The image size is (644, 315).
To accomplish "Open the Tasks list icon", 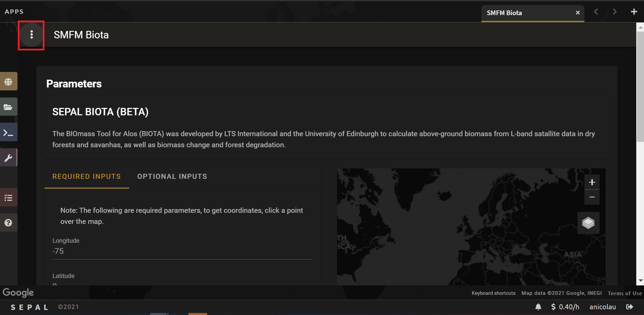I will coord(8,197).
